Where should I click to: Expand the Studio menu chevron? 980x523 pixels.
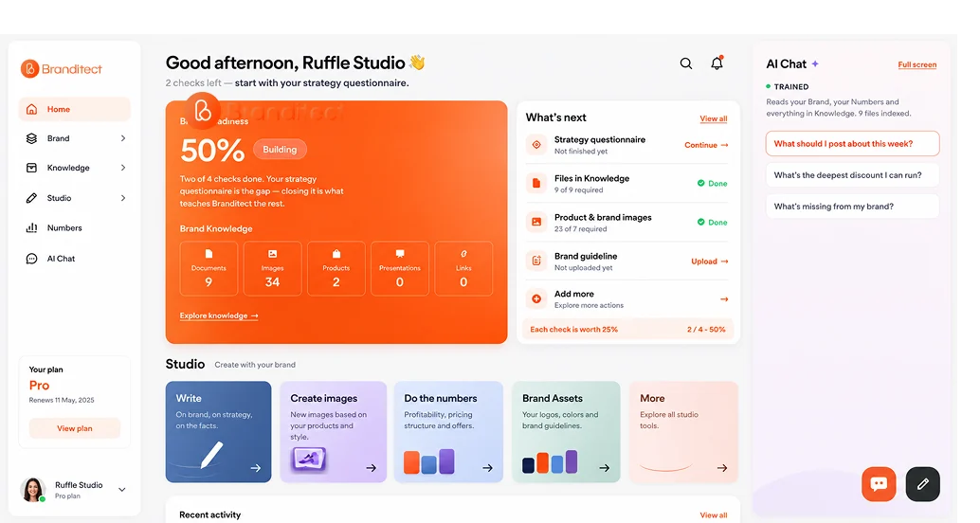click(123, 198)
